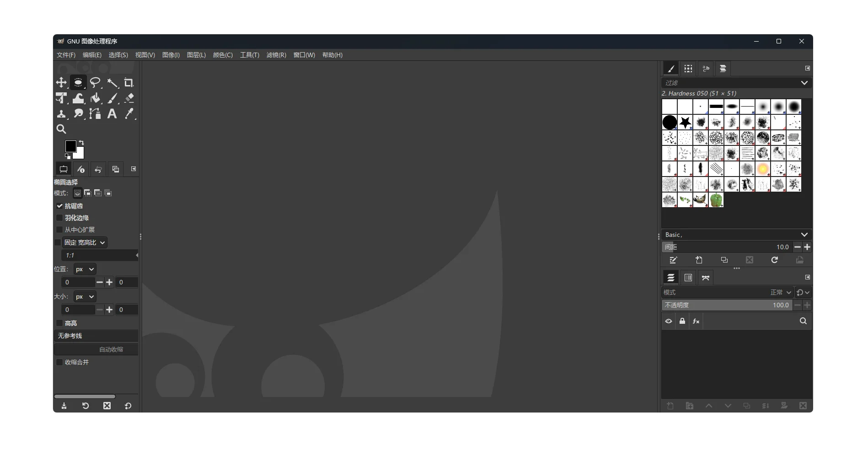Select the Warp Transform tool
Viewport: 868px width, 450px height.
click(78, 98)
